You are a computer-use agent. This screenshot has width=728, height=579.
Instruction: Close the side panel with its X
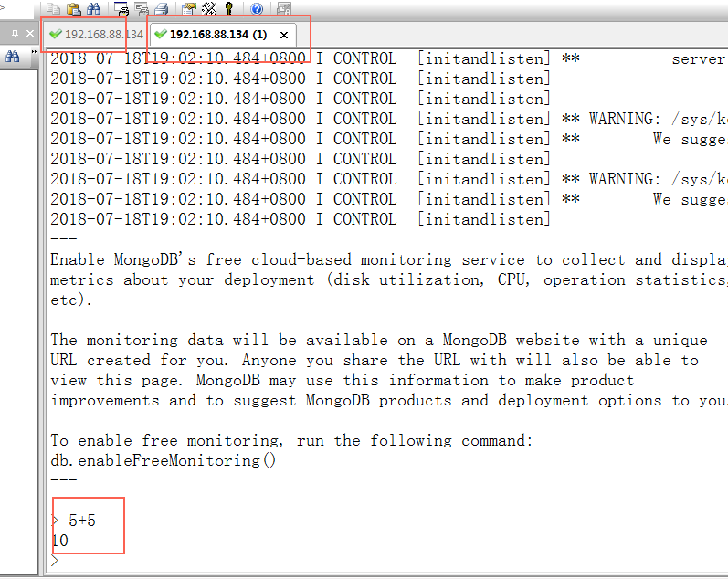(30, 34)
